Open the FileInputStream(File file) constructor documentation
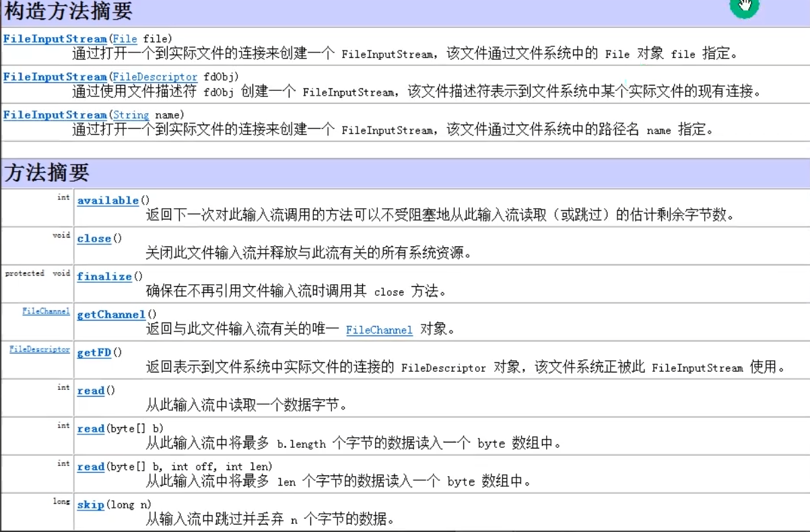Screen dimensions: 810x532 coord(53,38)
